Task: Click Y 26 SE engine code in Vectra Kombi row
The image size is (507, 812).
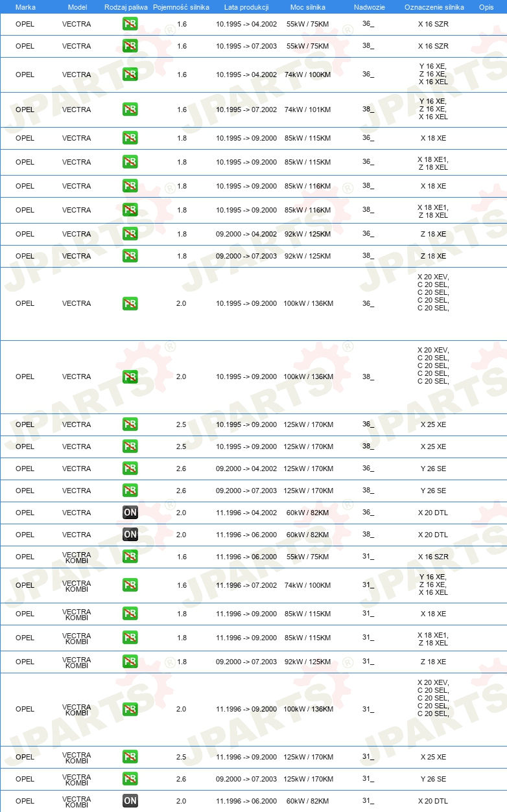Action: [x=433, y=779]
